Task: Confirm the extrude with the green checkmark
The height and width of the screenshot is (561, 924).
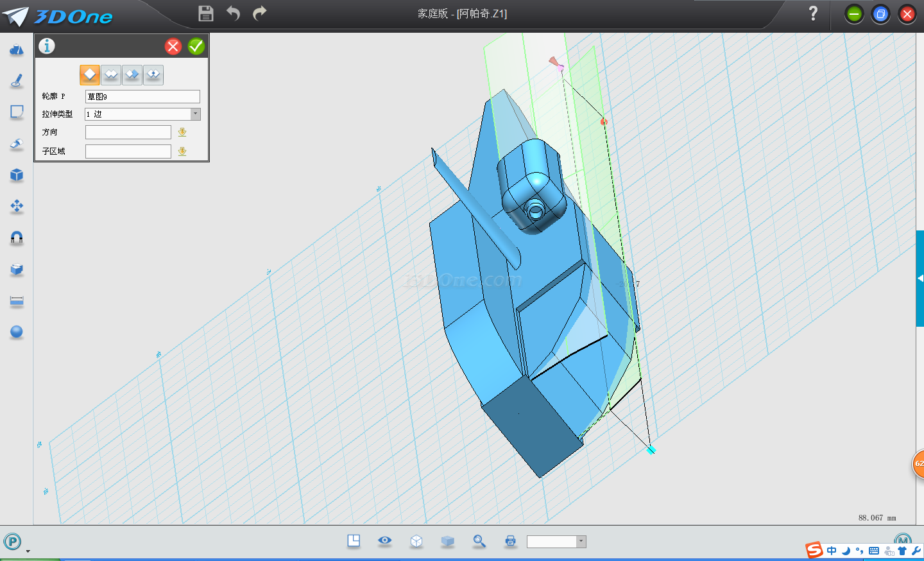Action: (196, 46)
